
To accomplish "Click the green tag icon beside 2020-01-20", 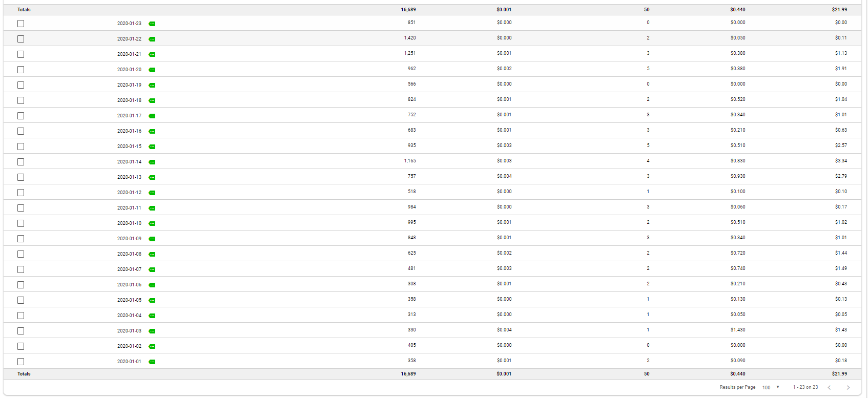I will pyautogui.click(x=152, y=70).
